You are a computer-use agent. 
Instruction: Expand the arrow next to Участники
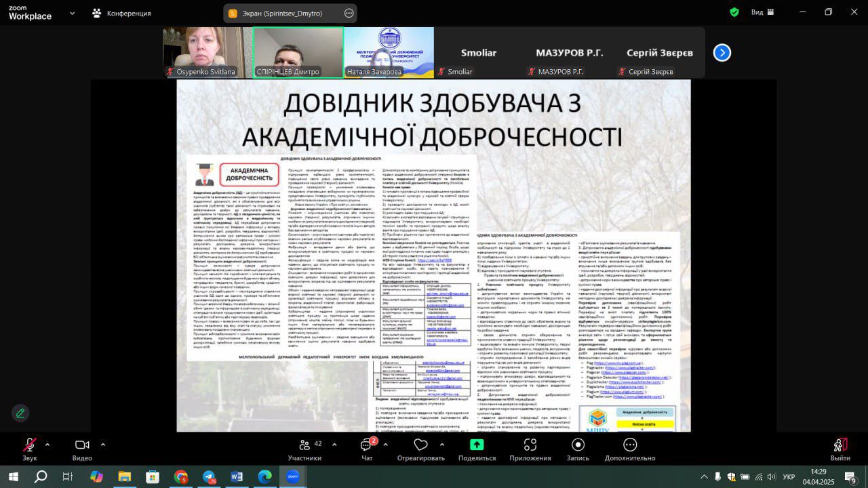pyautogui.click(x=331, y=445)
